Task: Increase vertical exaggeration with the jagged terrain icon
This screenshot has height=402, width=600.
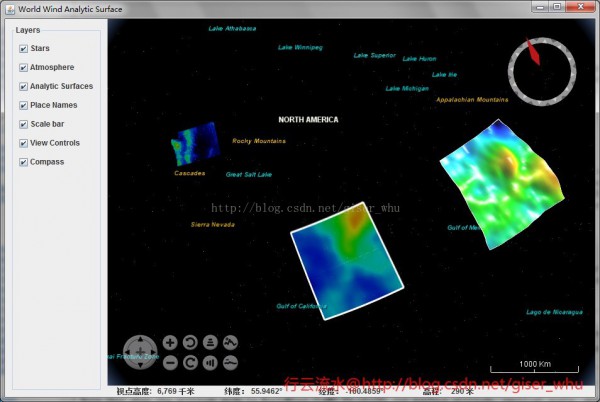Action: 230,343
